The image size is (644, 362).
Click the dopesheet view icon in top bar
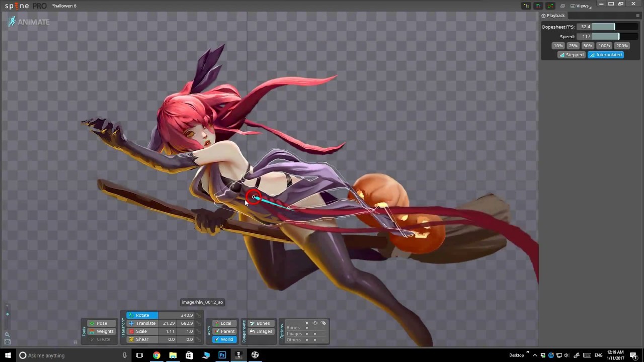pos(538,6)
